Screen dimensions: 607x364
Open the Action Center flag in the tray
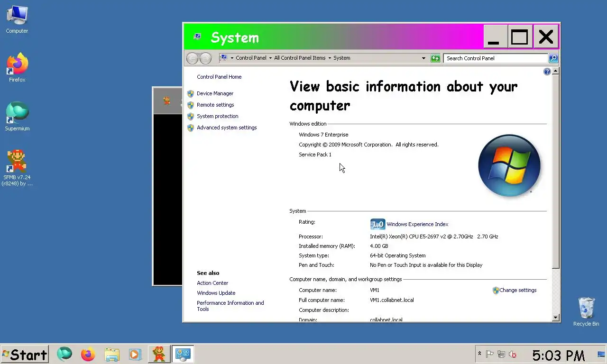490,354
